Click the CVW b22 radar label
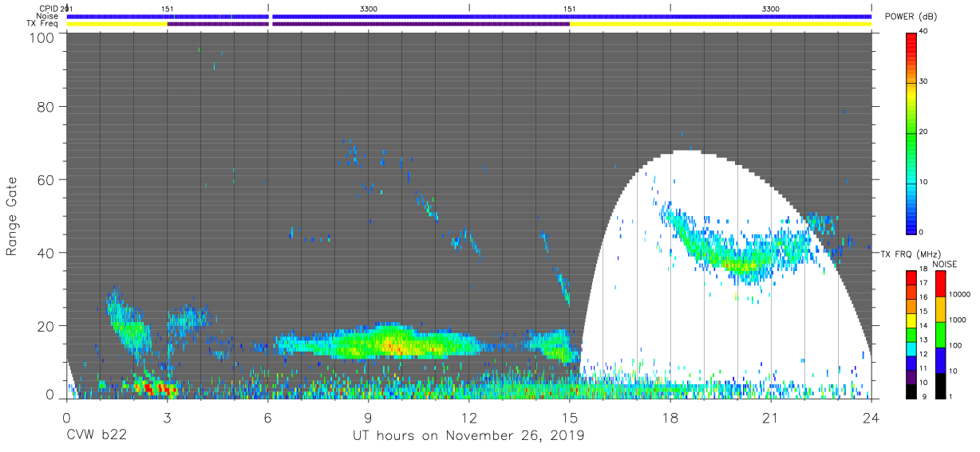Screen dimensions: 980x452 click(97, 436)
